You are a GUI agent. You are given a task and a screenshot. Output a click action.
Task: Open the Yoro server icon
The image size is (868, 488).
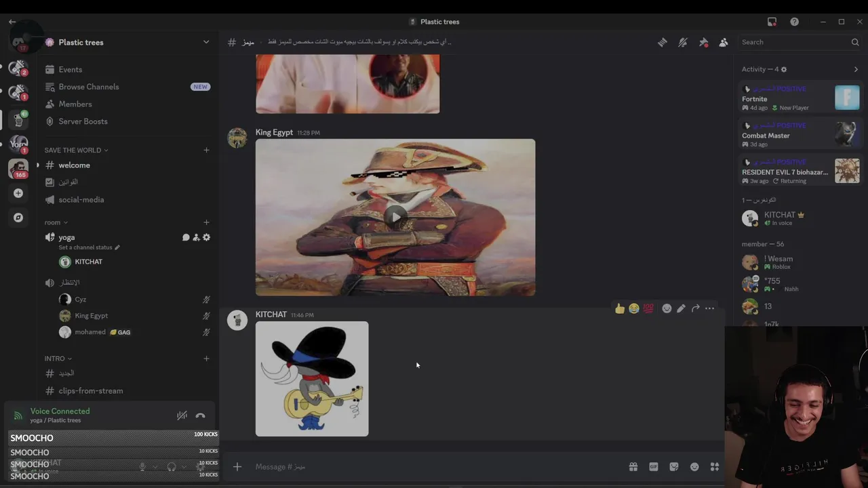pyautogui.click(x=18, y=144)
